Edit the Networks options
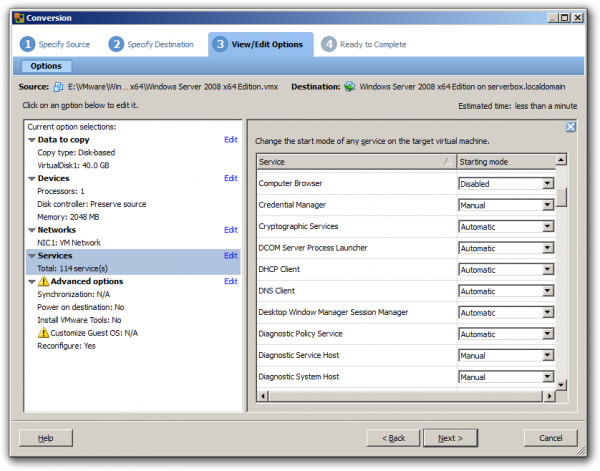The image size is (600, 471). (231, 230)
